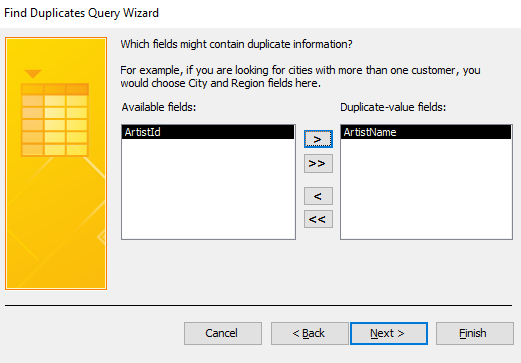Go back with the < Back button
The width and height of the screenshot is (521, 363).
coord(309,333)
